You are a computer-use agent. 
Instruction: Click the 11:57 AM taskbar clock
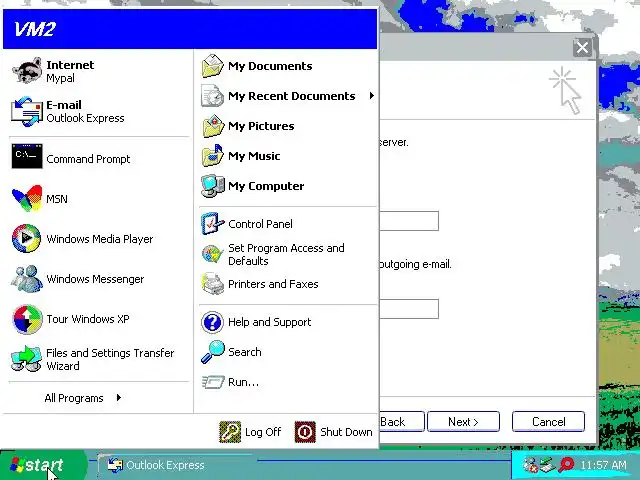603,465
